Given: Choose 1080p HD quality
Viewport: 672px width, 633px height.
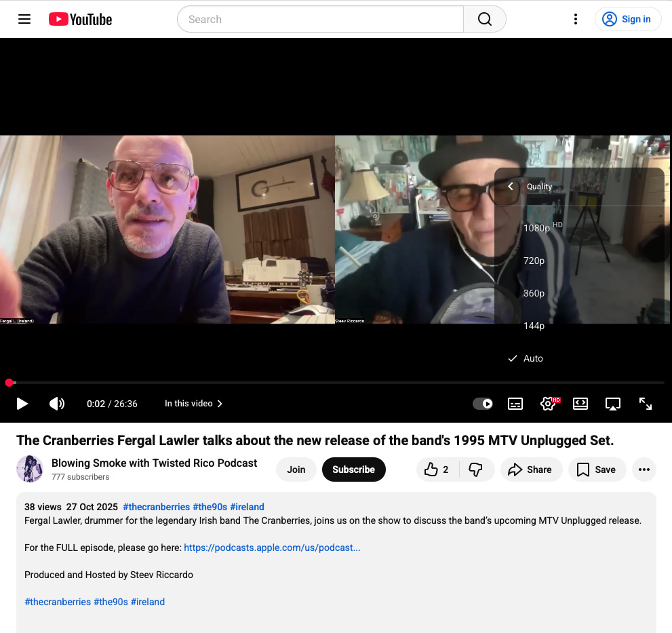Looking at the screenshot, I should tap(537, 228).
